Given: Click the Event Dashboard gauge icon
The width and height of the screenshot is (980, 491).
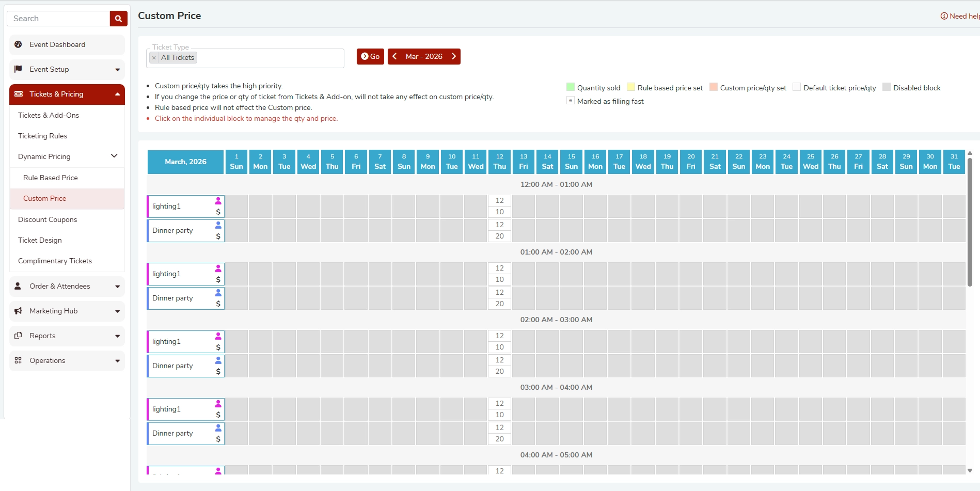Looking at the screenshot, I should pos(18,44).
